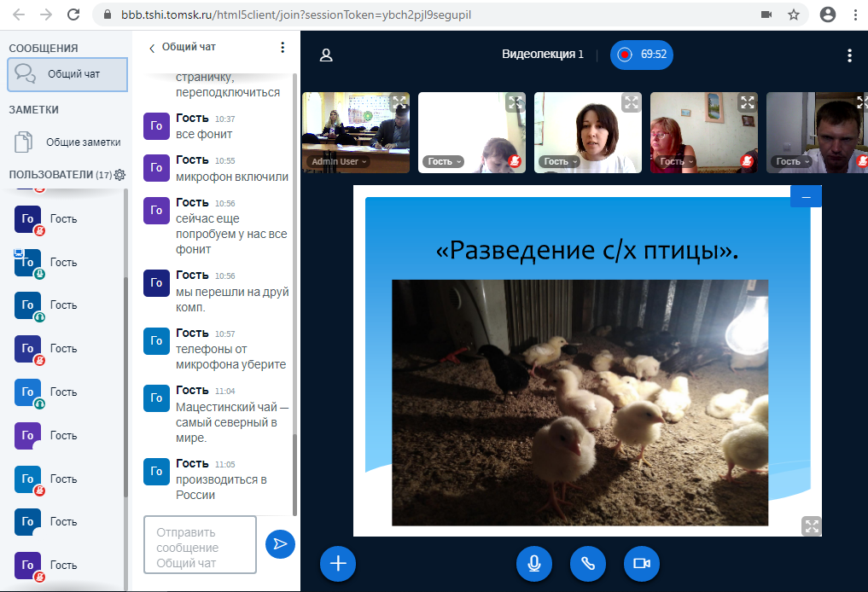The width and height of the screenshot is (868, 592).
Task: Click the recording indicator 69:52 button
Action: click(x=642, y=55)
